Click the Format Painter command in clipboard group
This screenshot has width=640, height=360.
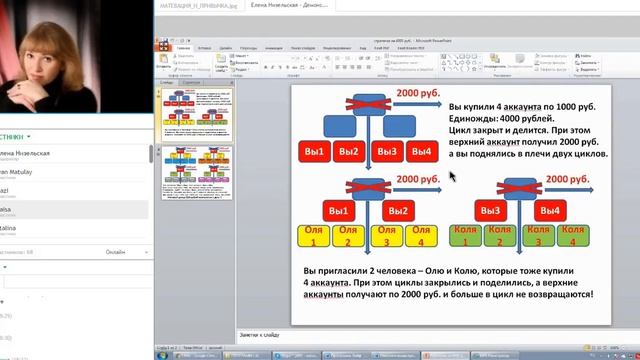(x=192, y=69)
